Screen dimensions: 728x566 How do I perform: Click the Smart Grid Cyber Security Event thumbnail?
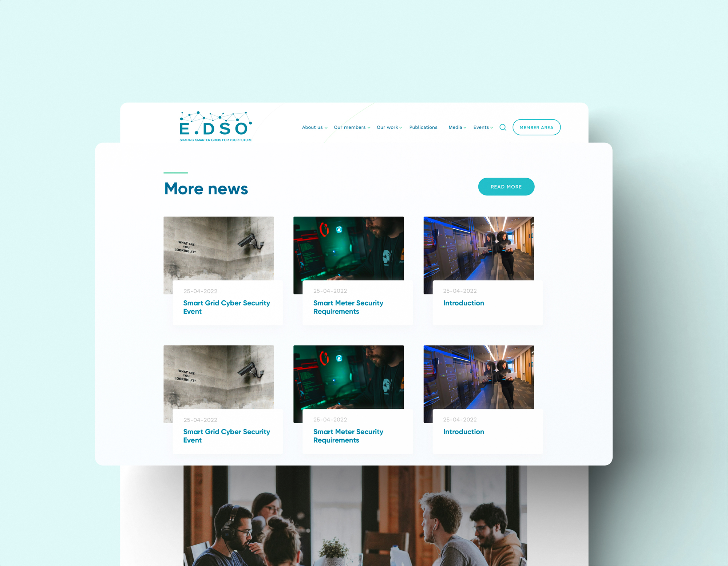point(219,248)
